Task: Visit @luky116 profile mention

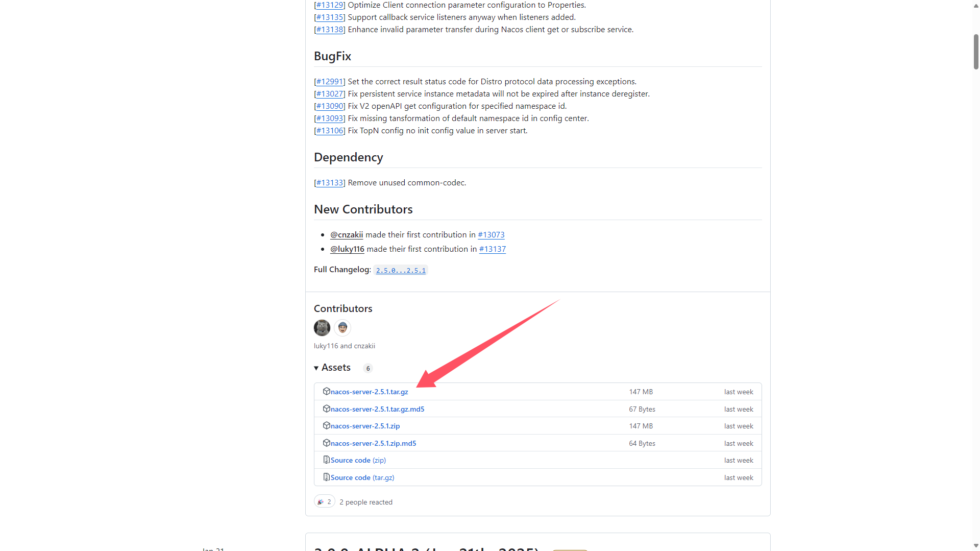Action: pos(347,249)
